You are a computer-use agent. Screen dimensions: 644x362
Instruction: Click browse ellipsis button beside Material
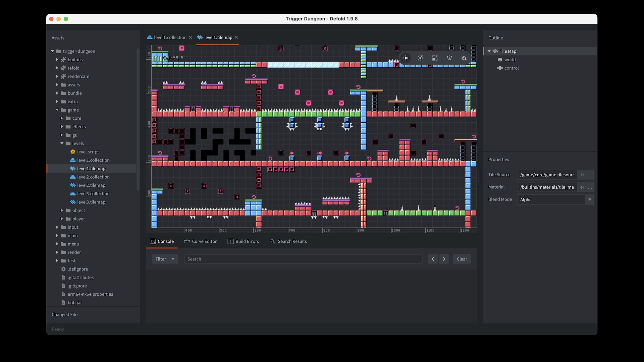[x=590, y=187]
